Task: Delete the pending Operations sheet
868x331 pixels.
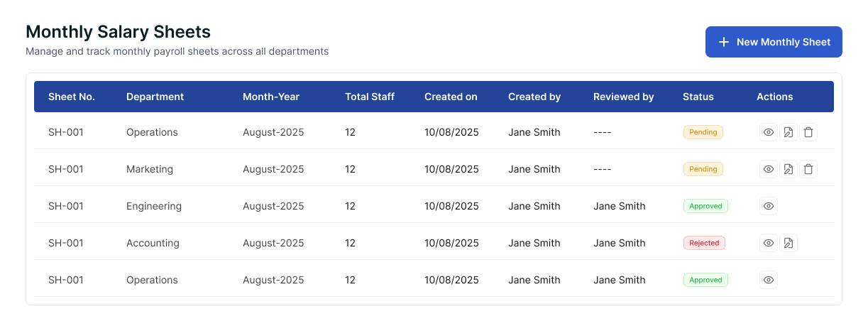Action: [x=808, y=132]
